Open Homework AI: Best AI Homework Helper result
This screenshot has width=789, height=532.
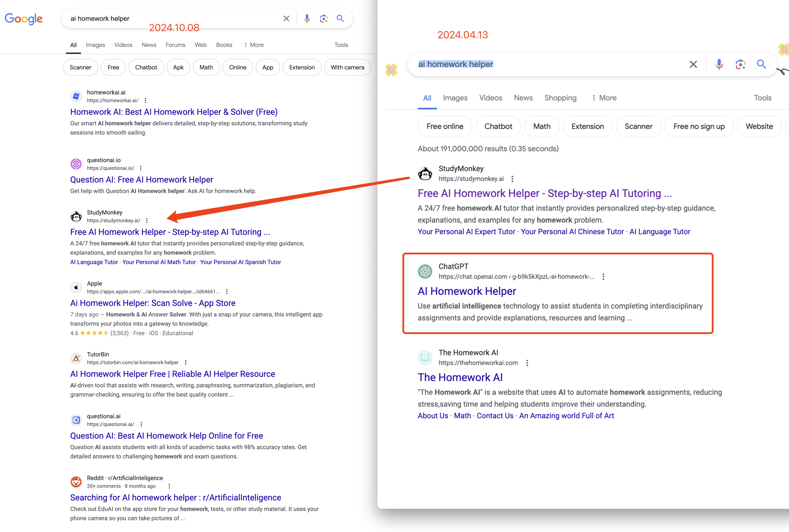[x=174, y=112]
